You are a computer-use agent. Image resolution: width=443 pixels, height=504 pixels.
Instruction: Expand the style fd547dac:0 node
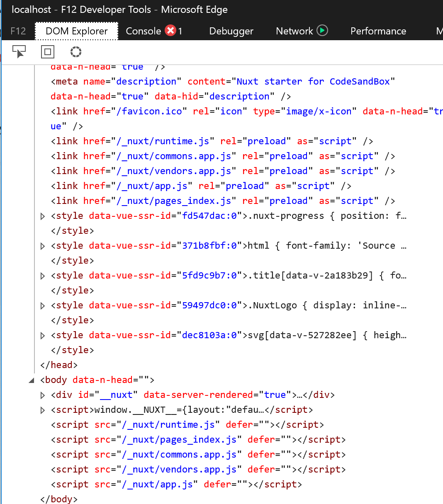[x=43, y=216]
